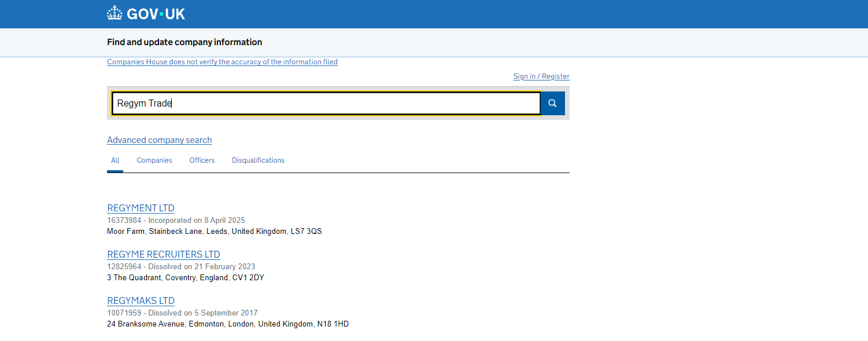Screen dimensions: 868x341
Task: Click 'Find and update company information' heading
Action: (x=184, y=42)
